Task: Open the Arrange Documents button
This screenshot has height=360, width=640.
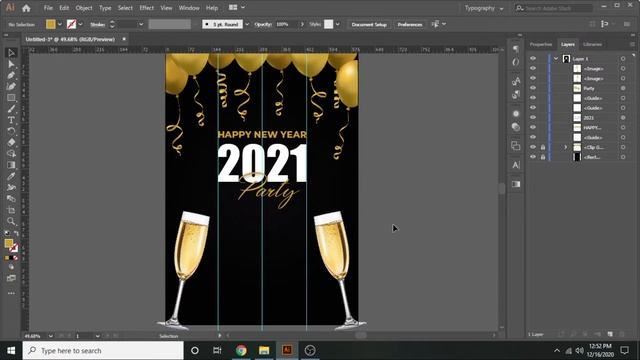Action: tap(236, 8)
